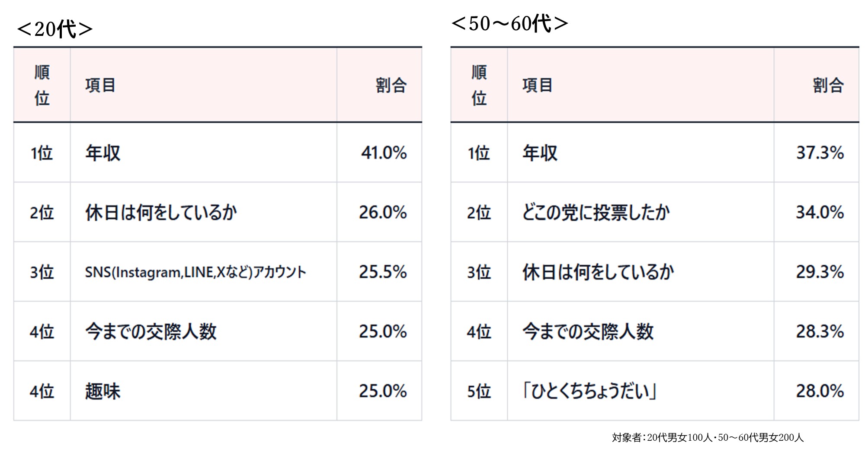Click the 28.3% percentage cell
868x471 pixels.
click(820, 331)
